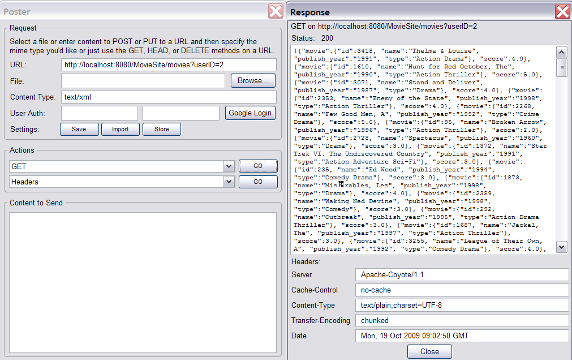572x360 pixels.
Task: Expand the GET method dropdown
Action: 228,166
